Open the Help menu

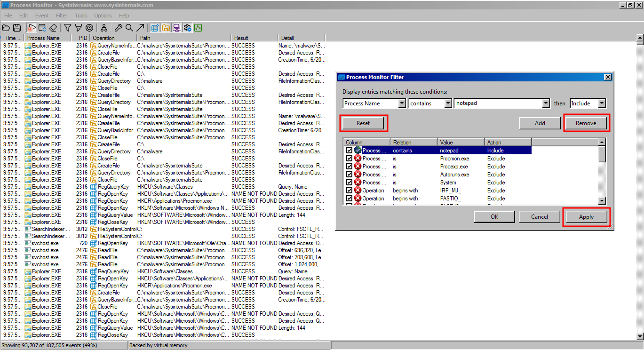(x=124, y=16)
